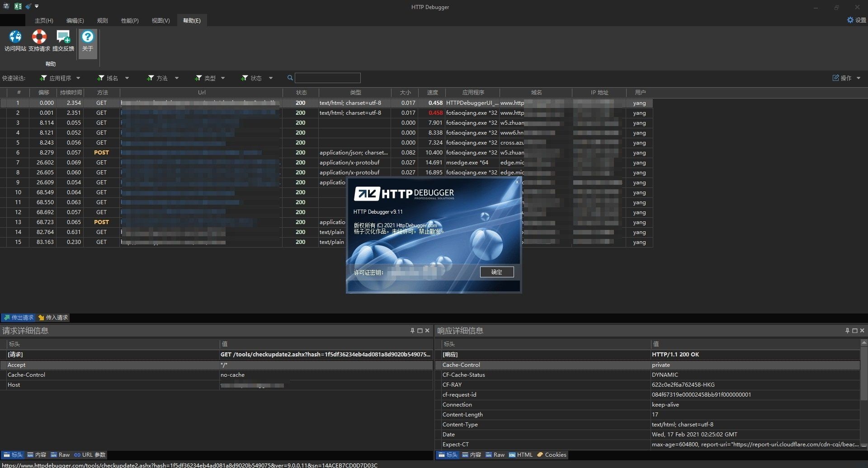Select the Incoming Requests (传入请求) tab
The height and width of the screenshot is (468, 868).
[53, 318]
